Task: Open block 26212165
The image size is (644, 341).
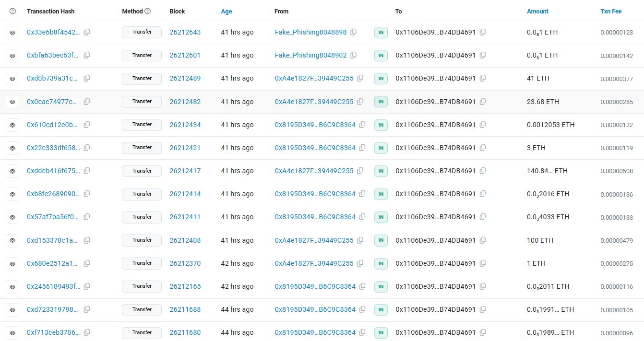Action: [x=185, y=286]
